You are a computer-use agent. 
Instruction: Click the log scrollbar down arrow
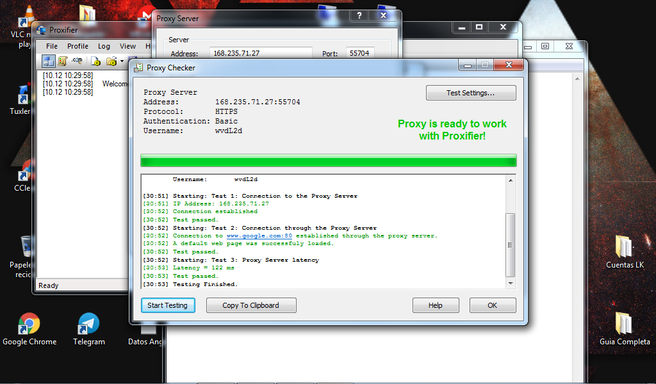coord(510,283)
